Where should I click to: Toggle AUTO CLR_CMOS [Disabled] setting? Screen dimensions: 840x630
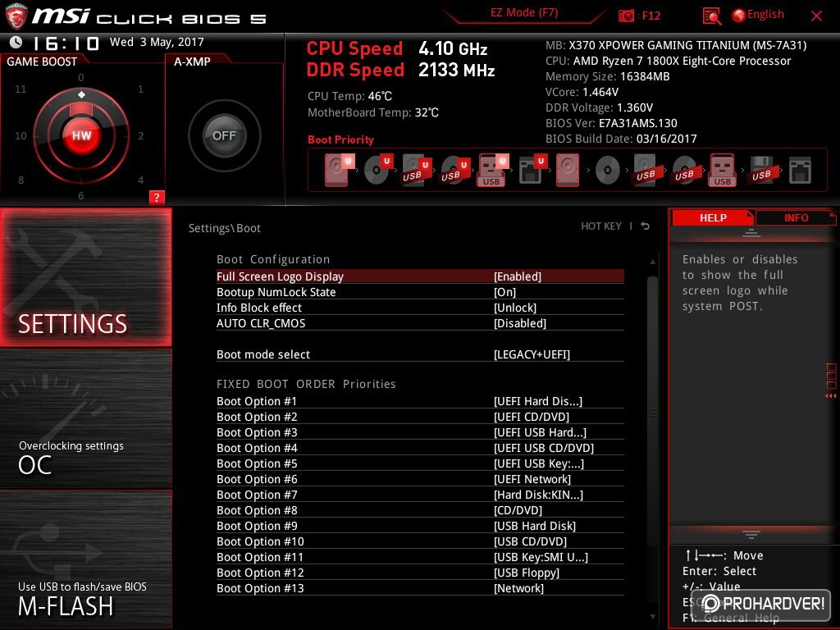420,323
